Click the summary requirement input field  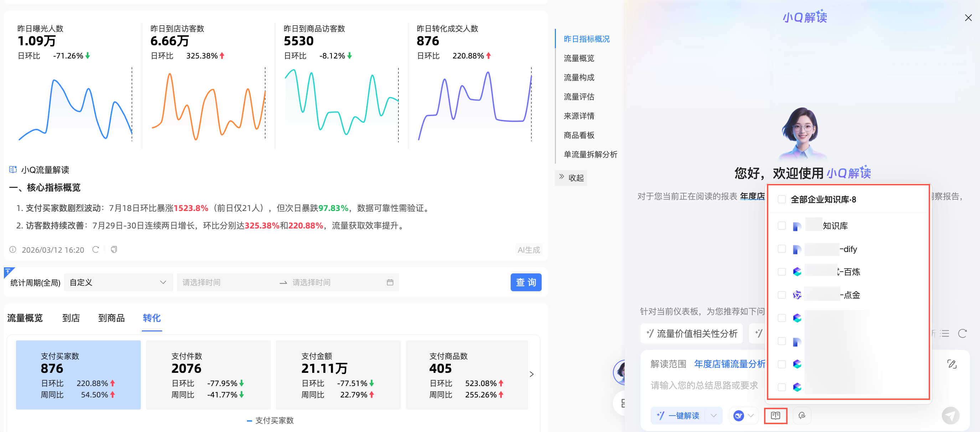click(704, 385)
